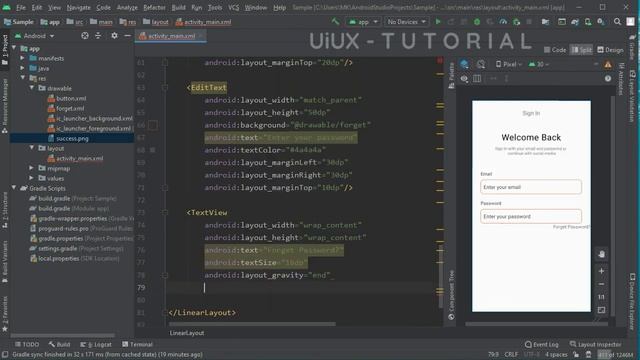Image resolution: width=640 pixels, height=360 pixels.
Task: Open the Logcat tool window
Action: pyautogui.click(x=96, y=344)
